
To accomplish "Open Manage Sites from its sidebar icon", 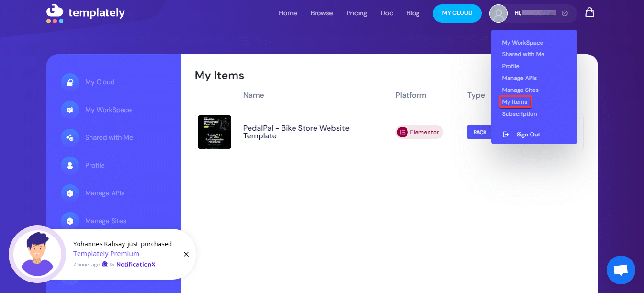I will coord(70,221).
